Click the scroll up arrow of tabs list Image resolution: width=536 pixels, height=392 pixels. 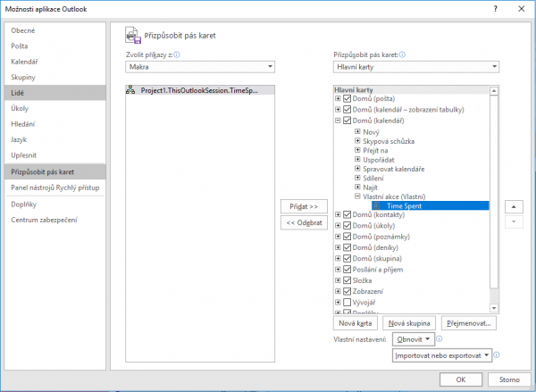pos(494,91)
